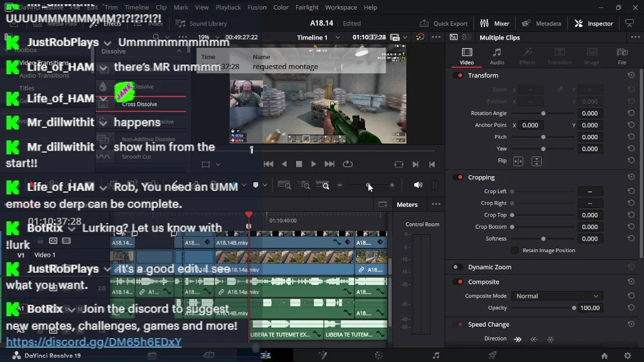Image resolution: width=644 pixels, height=362 pixels.
Task: Click the Crop Top value field
Action: (x=590, y=215)
